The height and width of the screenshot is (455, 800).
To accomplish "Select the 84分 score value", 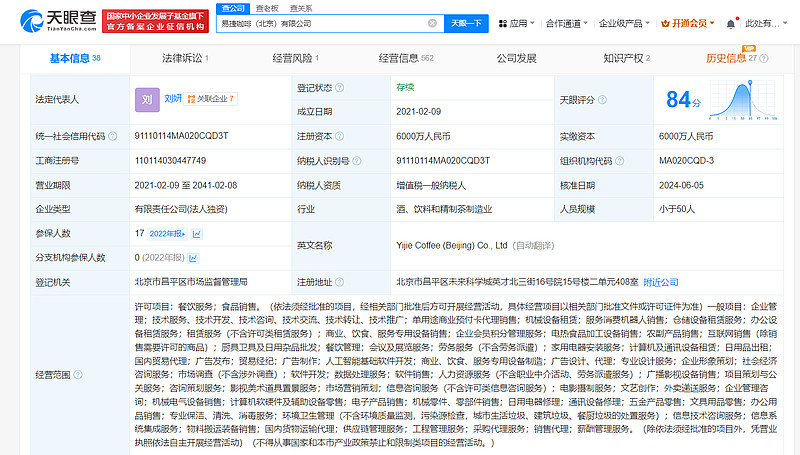I will pos(683,99).
